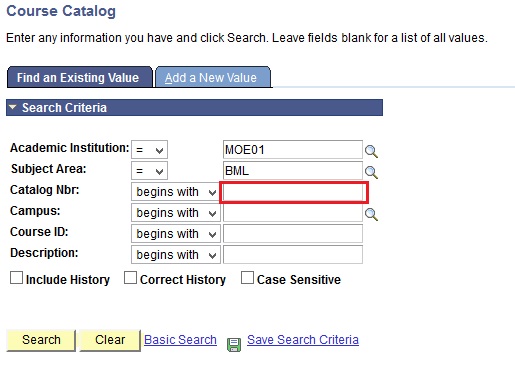Toggle Case Sensitive checkbox
This screenshot has width=515, height=371.
point(247,278)
